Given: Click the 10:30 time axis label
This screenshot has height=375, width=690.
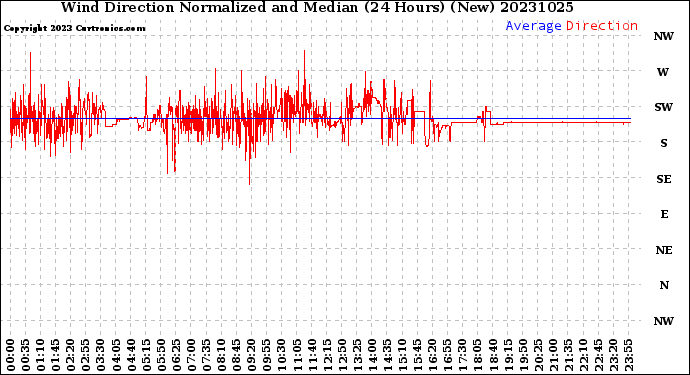Looking at the screenshot, I should click(x=282, y=355).
